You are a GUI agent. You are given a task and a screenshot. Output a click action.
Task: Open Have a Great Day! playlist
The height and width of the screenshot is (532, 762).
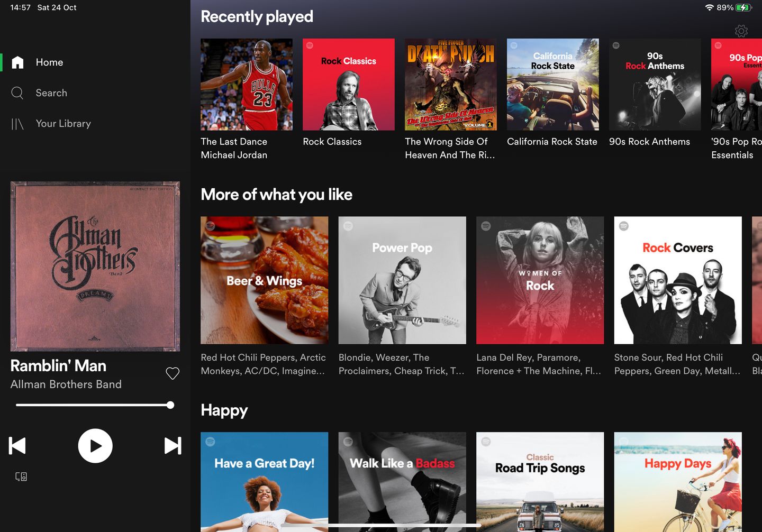click(x=265, y=482)
